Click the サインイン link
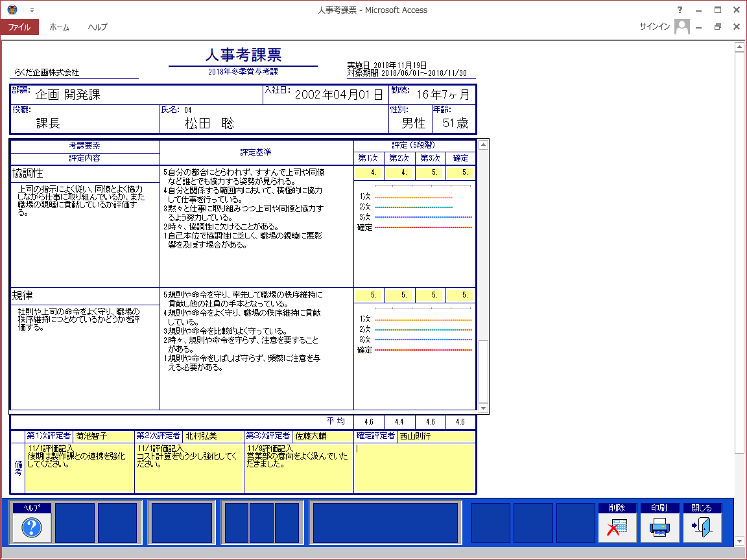747x560 pixels. coord(654,27)
